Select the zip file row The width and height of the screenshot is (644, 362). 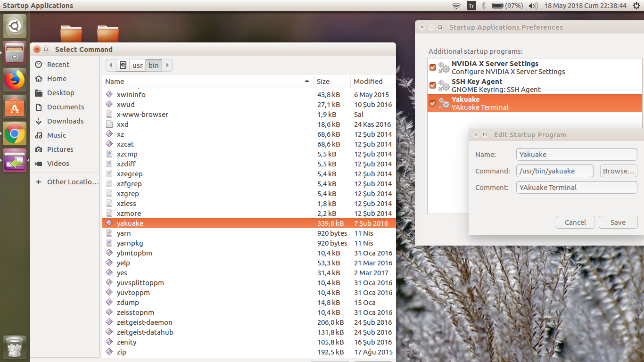tap(248, 352)
